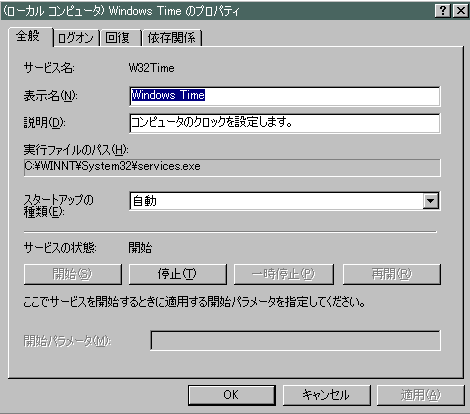
Task: Click the キャンセル button
Action: pos(327,395)
